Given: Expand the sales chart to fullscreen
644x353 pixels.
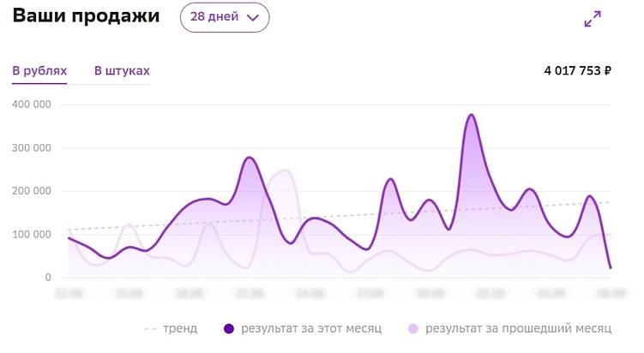Looking at the screenshot, I should click(593, 19).
